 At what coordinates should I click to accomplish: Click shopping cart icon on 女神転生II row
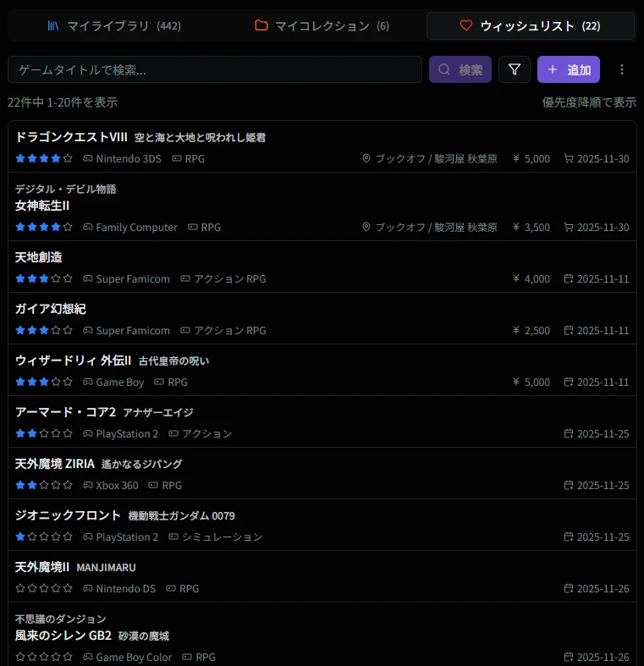click(569, 227)
